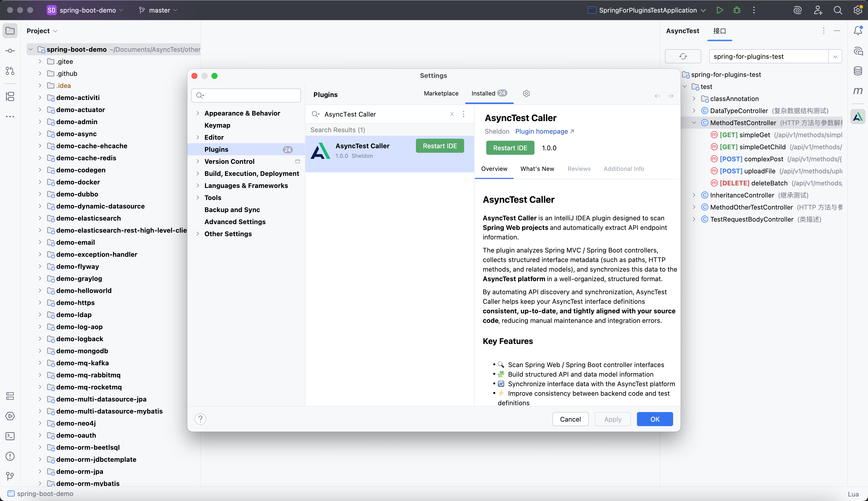Click OK in the Settings dialog
This screenshot has height=501, width=868.
[x=655, y=419]
